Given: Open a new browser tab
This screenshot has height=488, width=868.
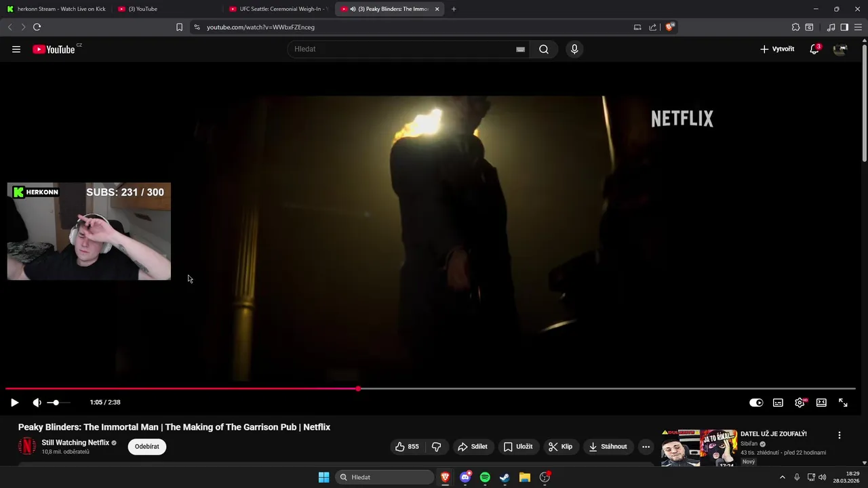Looking at the screenshot, I should 454,9.
